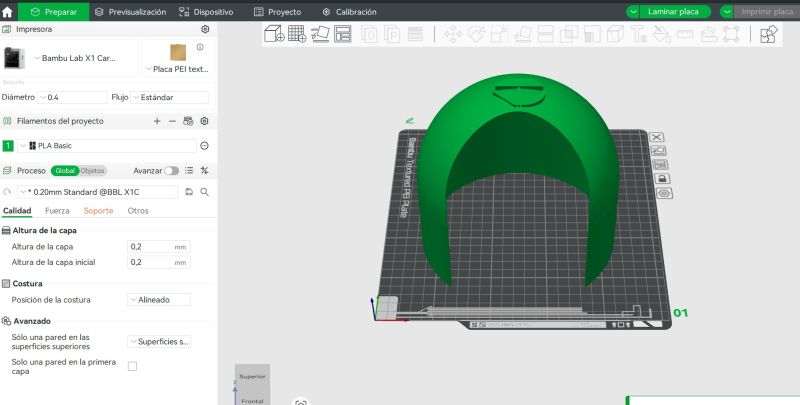Select the Rotate tool icon

[x=476, y=35]
